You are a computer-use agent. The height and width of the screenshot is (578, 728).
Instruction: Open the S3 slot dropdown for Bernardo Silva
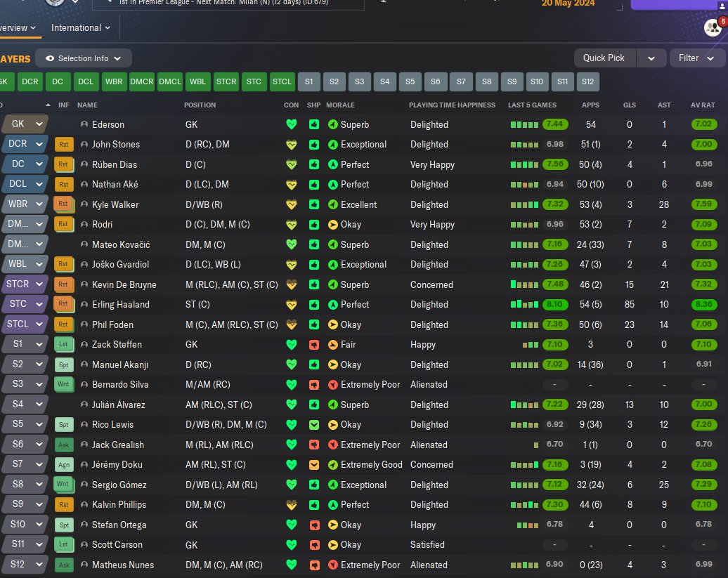(24, 384)
